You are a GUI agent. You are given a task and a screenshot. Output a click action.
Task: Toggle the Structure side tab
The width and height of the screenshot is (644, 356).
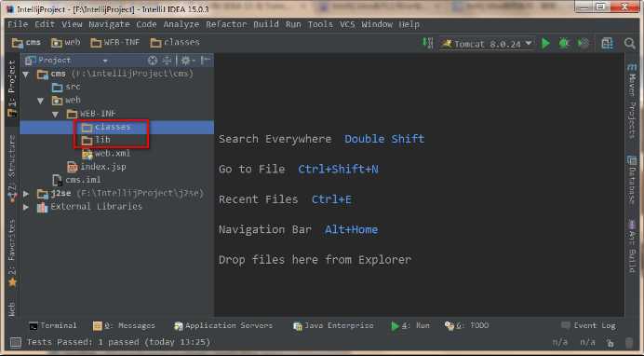12,168
